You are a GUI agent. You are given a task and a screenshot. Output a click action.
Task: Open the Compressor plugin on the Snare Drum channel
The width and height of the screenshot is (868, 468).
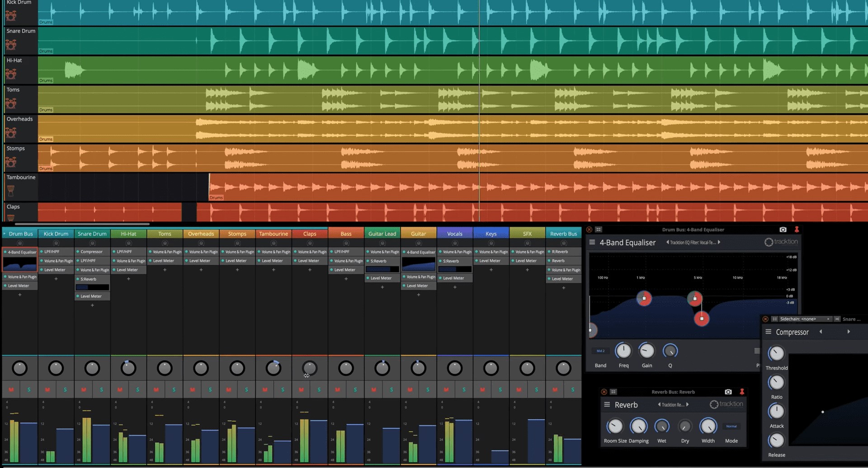[92, 252]
